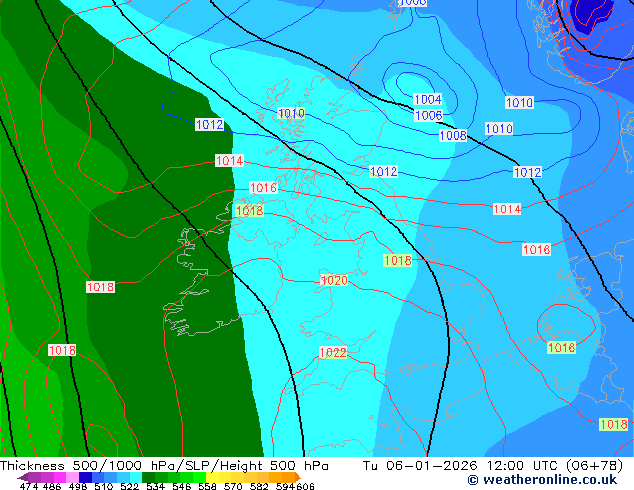
Task: Pick the bright yellow legend swatch
Action: click(212, 477)
